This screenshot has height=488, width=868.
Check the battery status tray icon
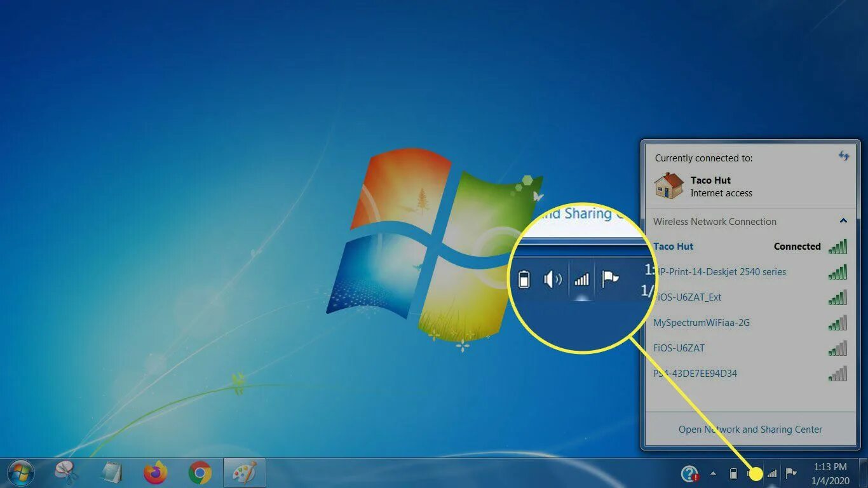[734, 473]
